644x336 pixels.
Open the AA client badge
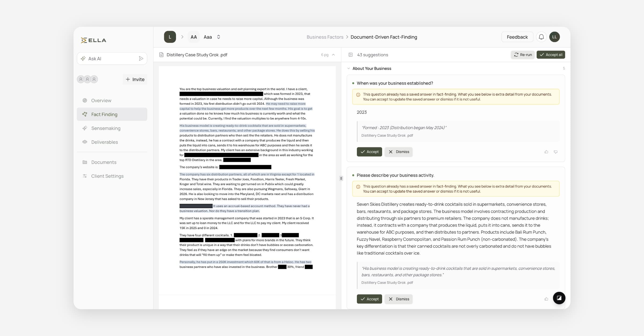coord(194,37)
